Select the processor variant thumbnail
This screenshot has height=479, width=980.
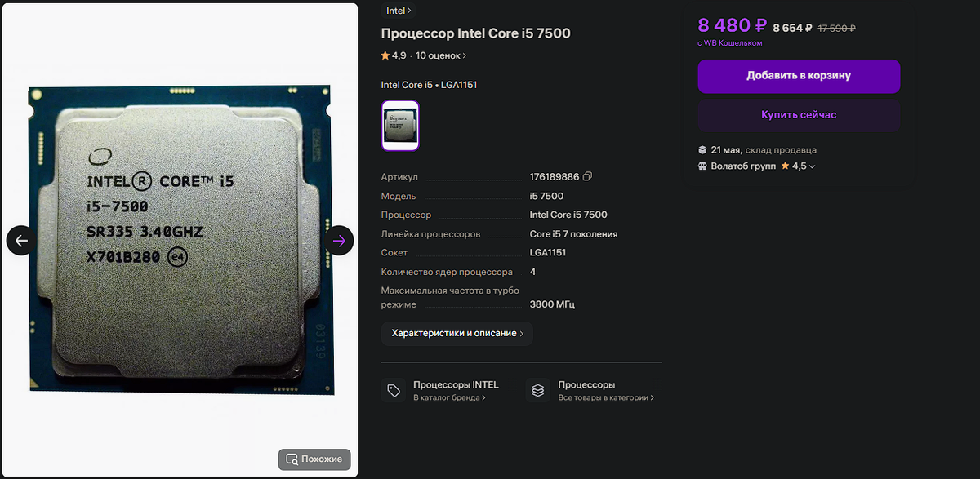coord(400,126)
